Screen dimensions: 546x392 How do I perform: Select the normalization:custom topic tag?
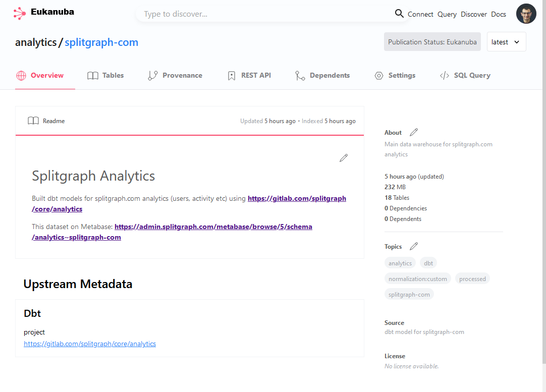coord(417,279)
